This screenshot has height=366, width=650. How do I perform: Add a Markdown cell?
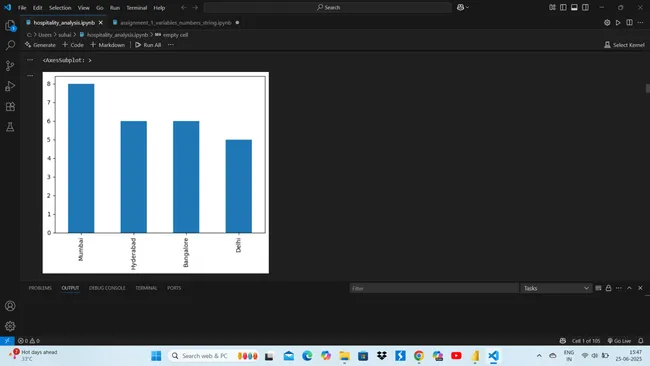click(107, 45)
